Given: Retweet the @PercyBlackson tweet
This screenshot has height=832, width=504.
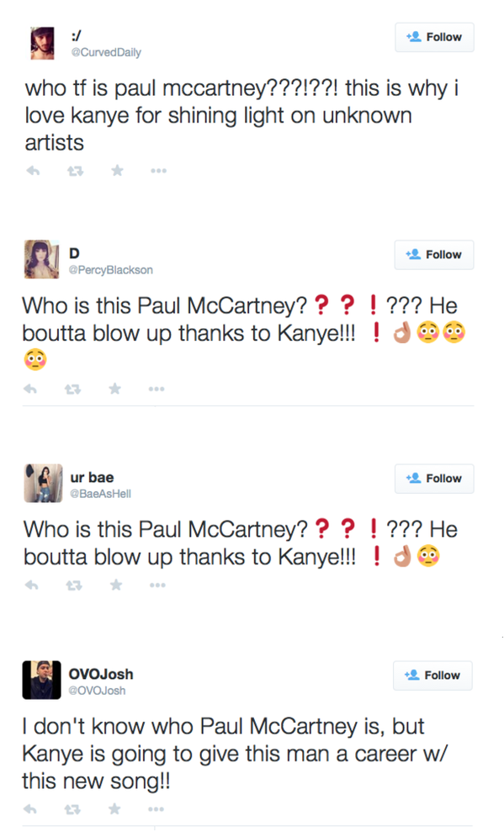Looking at the screenshot, I should click(72, 390).
